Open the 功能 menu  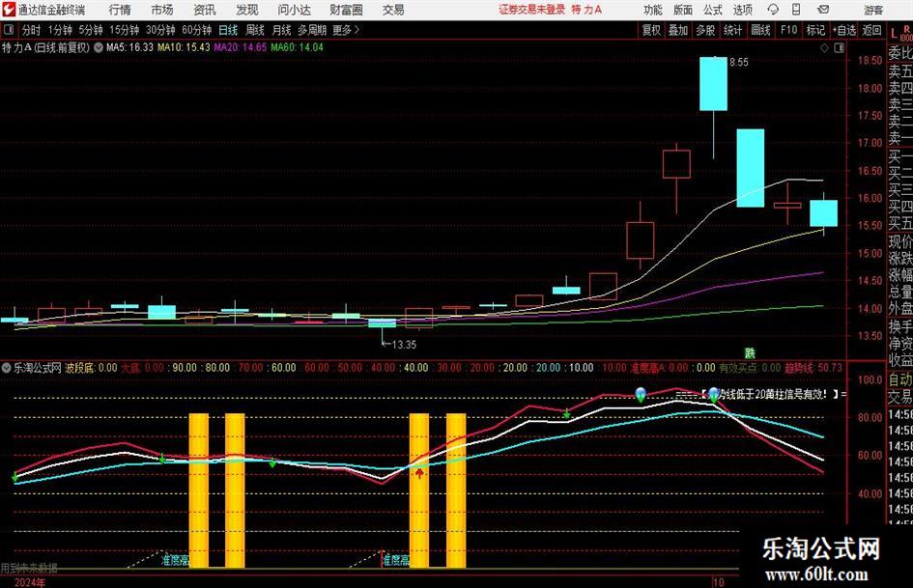[653, 10]
